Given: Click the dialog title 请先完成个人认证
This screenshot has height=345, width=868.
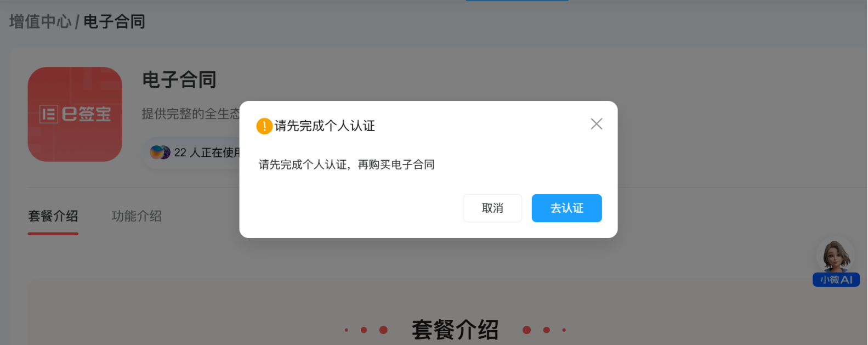Looking at the screenshot, I should pos(325,126).
